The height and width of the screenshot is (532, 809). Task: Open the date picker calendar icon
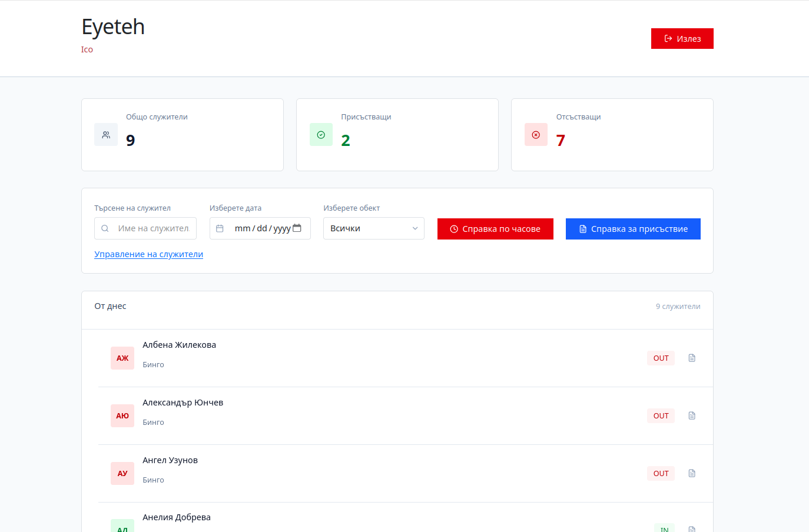pyautogui.click(x=297, y=228)
